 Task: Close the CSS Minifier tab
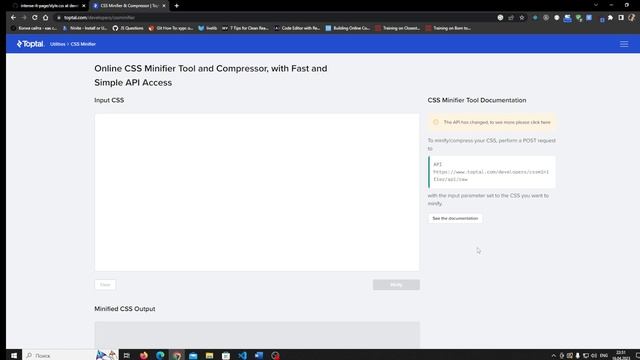tap(164, 6)
